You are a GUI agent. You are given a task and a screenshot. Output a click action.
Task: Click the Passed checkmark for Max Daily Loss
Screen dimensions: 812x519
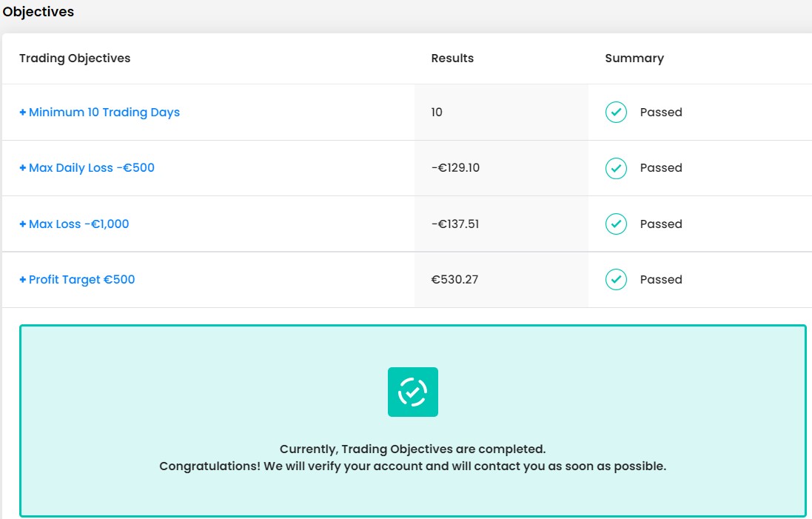point(615,167)
